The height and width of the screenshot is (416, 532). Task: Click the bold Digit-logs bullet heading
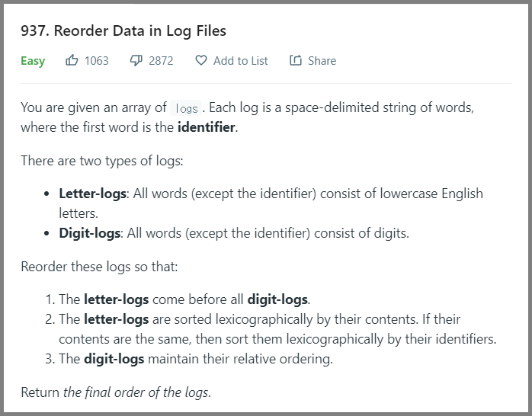click(90, 233)
